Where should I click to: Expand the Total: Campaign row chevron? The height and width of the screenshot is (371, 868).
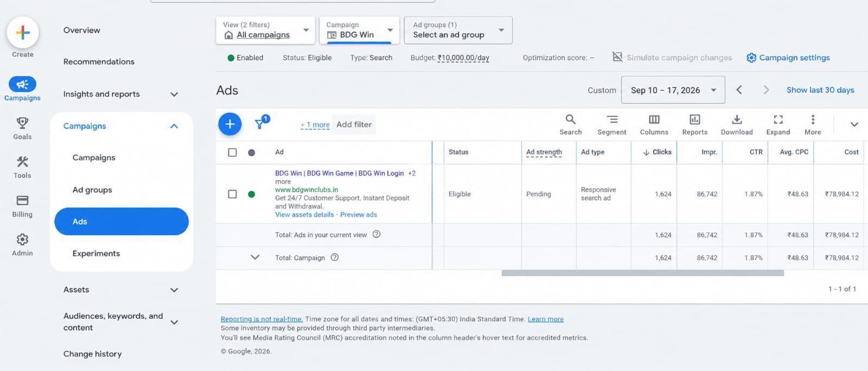pyautogui.click(x=255, y=257)
